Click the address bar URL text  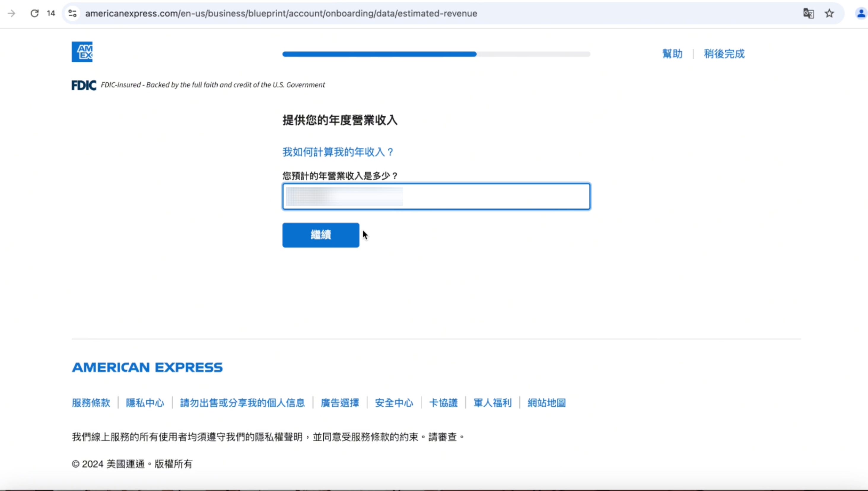[281, 13]
